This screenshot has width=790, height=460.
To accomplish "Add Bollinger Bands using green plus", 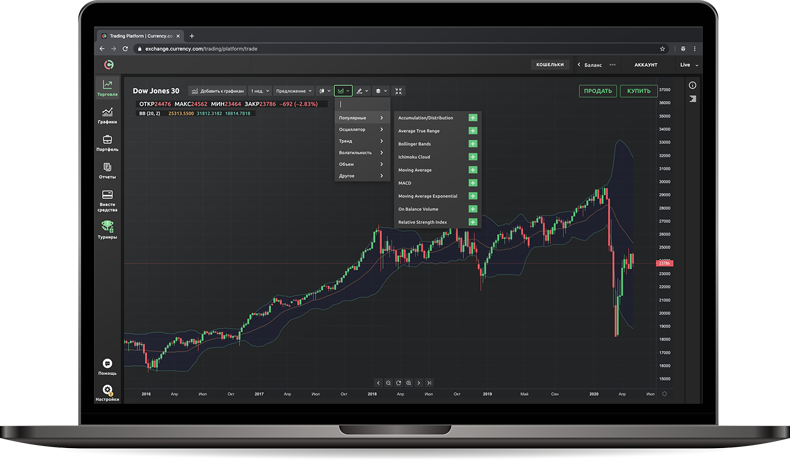I will [473, 144].
